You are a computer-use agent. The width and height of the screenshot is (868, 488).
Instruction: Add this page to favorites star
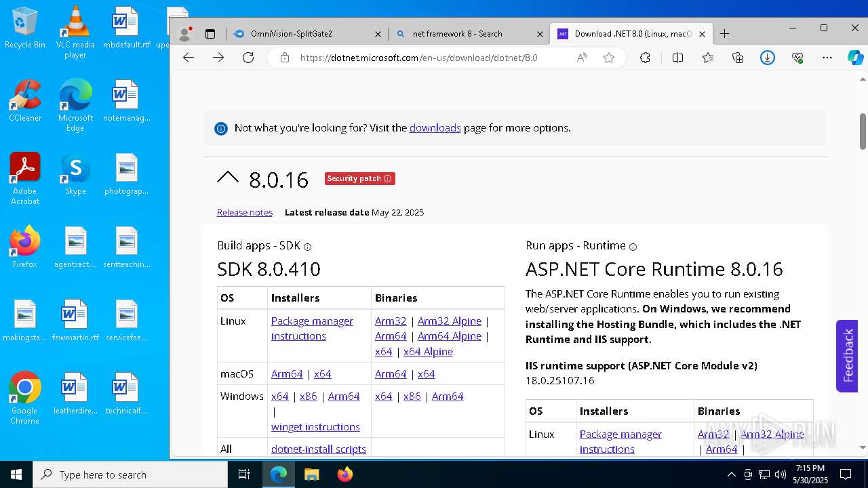tap(609, 58)
